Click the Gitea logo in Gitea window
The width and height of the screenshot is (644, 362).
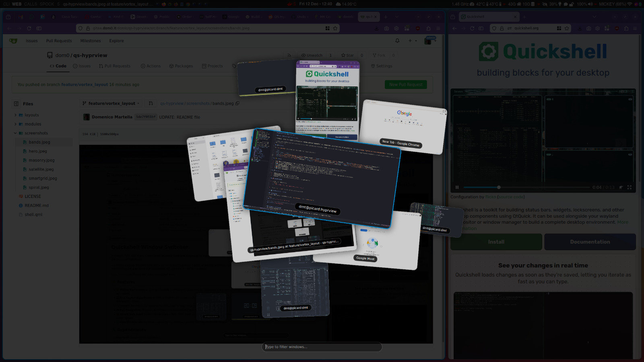(x=13, y=41)
